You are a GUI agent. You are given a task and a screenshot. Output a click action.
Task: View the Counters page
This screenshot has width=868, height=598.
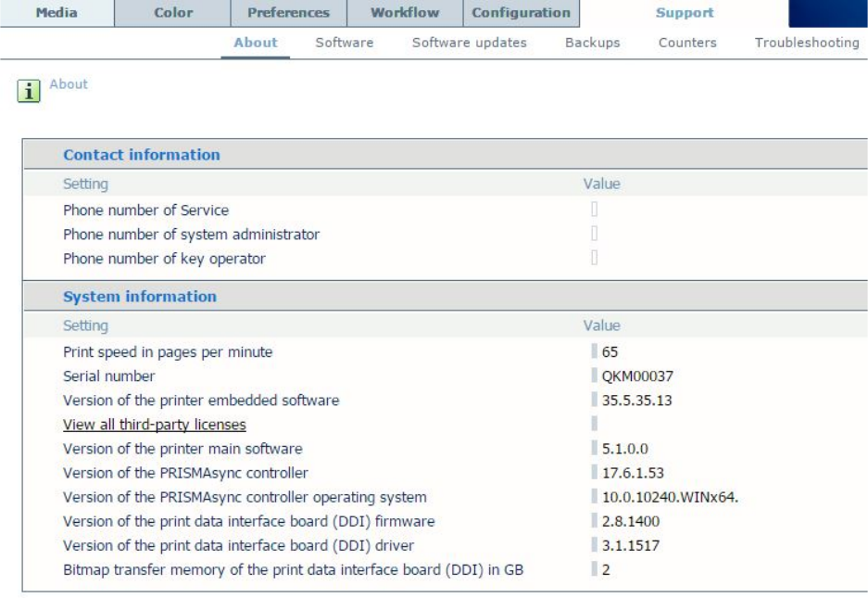coord(687,43)
